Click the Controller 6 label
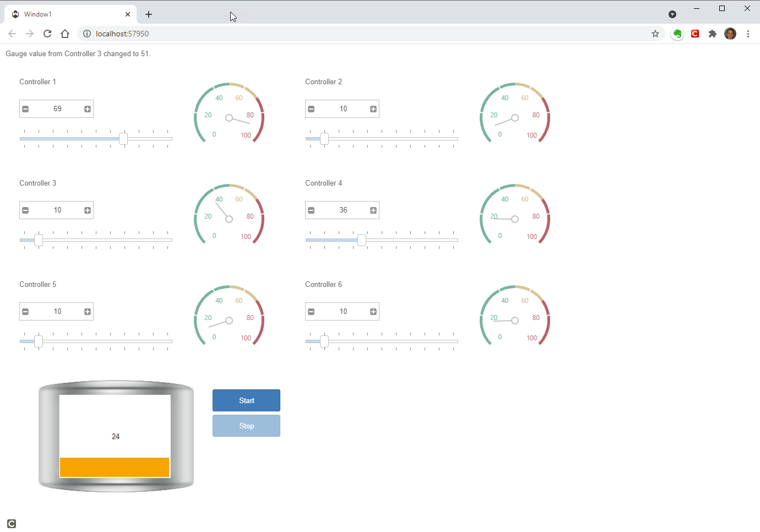 (323, 284)
